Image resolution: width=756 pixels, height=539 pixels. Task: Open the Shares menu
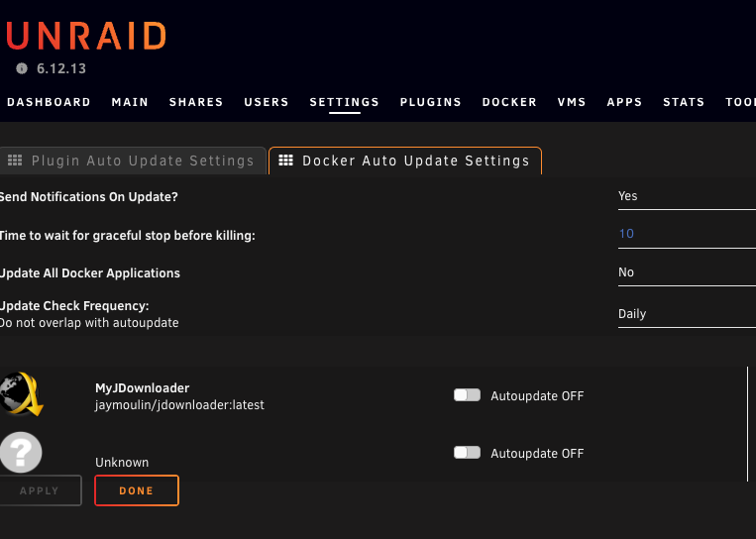[x=196, y=102]
